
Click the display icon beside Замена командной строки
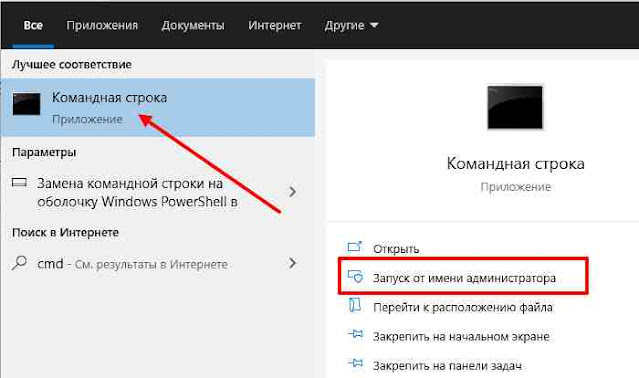pyautogui.click(x=19, y=183)
